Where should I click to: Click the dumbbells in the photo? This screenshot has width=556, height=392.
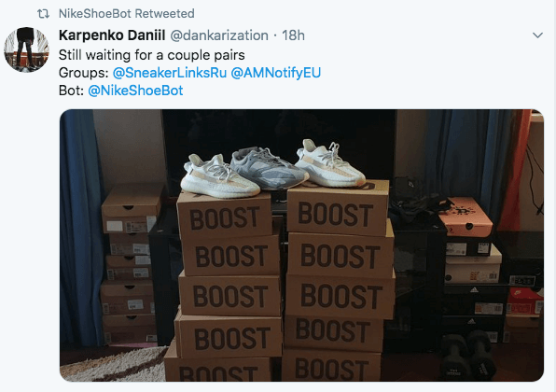(466, 355)
